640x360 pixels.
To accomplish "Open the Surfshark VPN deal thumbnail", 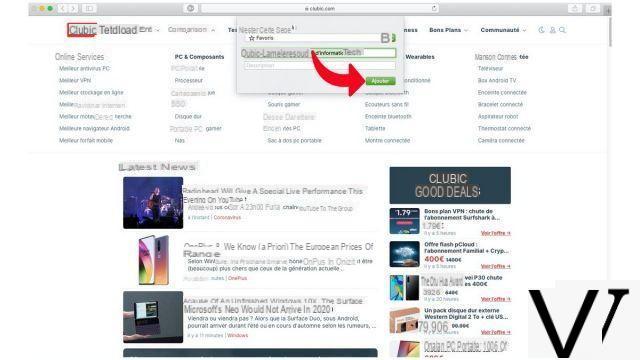I will click(x=404, y=221).
